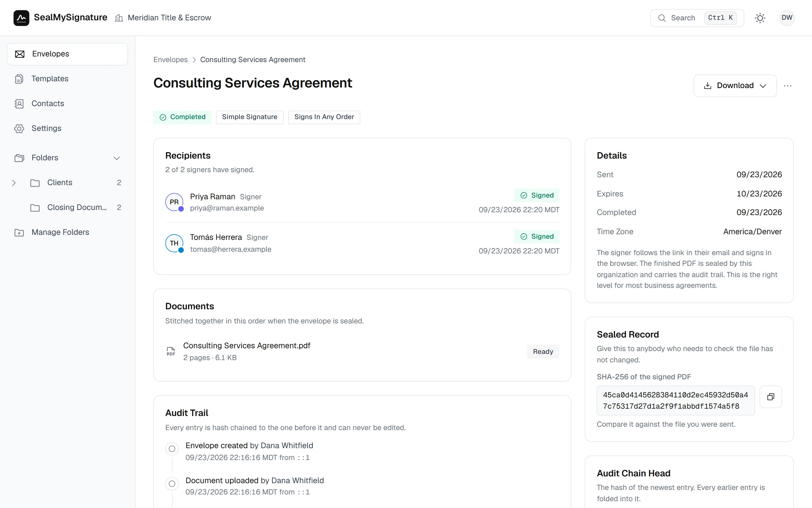Click tomas@herrera.example email address
This screenshot has width=812, height=508.
(x=231, y=249)
